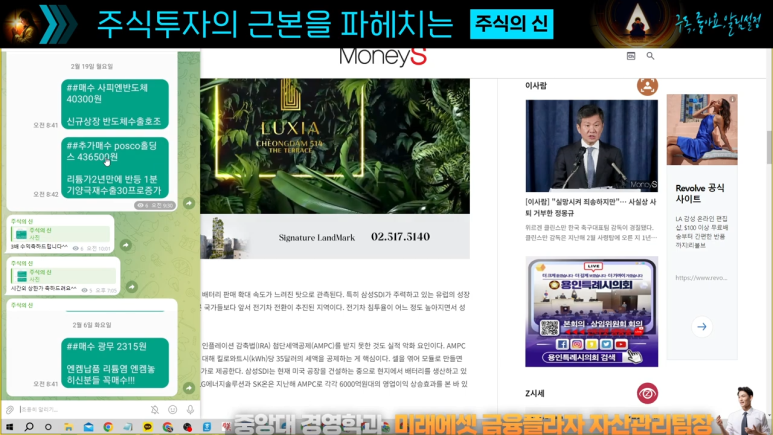This screenshot has height=435, width=773.
Task: Click the ##매수 광무 2315원 message bubble
Action: pos(115,363)
